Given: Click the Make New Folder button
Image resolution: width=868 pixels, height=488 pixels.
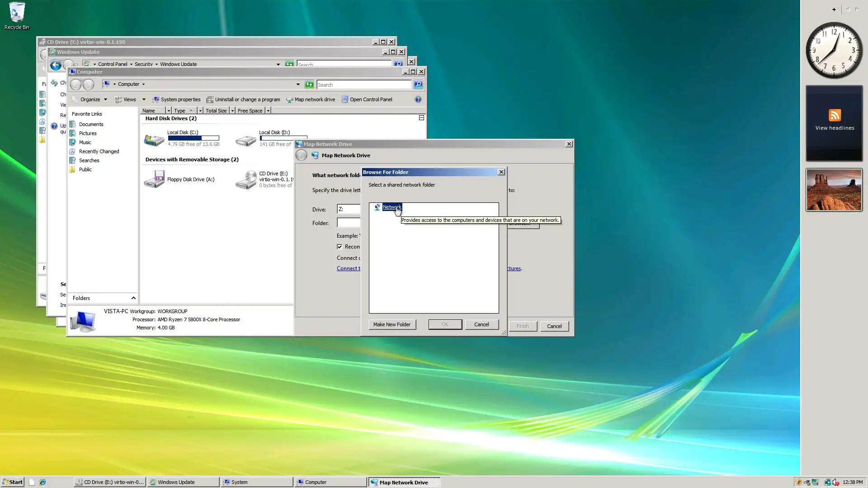Looking at the screenshot, I should coord(392,324).
